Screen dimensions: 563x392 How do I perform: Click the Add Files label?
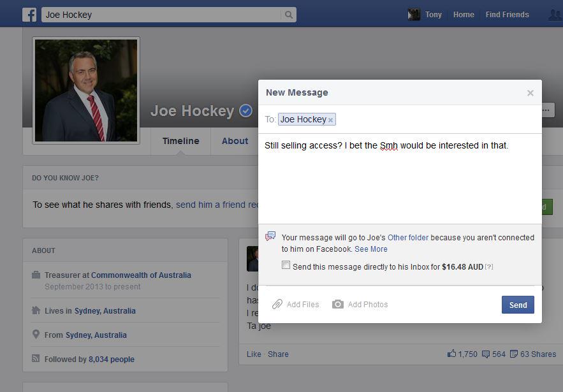pyautogui.click(x=303, y=305)
